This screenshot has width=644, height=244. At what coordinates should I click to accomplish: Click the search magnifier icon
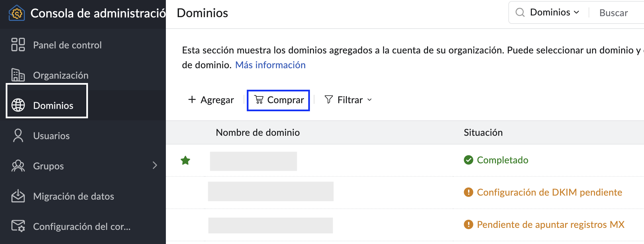[x=520, y=12]
